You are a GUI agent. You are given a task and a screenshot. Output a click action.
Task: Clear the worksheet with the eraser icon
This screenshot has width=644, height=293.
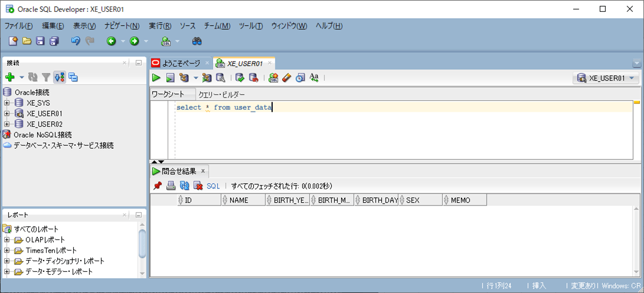pyautogui.click(x=287, y=77)
